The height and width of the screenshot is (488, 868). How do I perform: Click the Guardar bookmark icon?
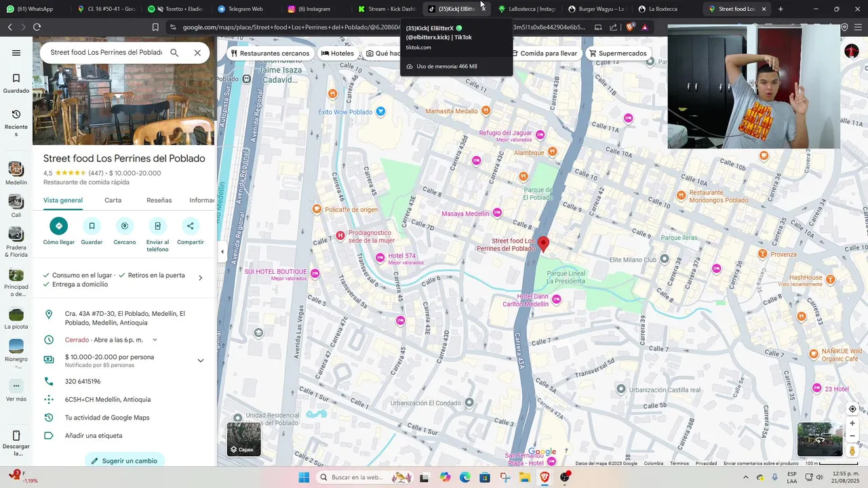coord(92,226)
